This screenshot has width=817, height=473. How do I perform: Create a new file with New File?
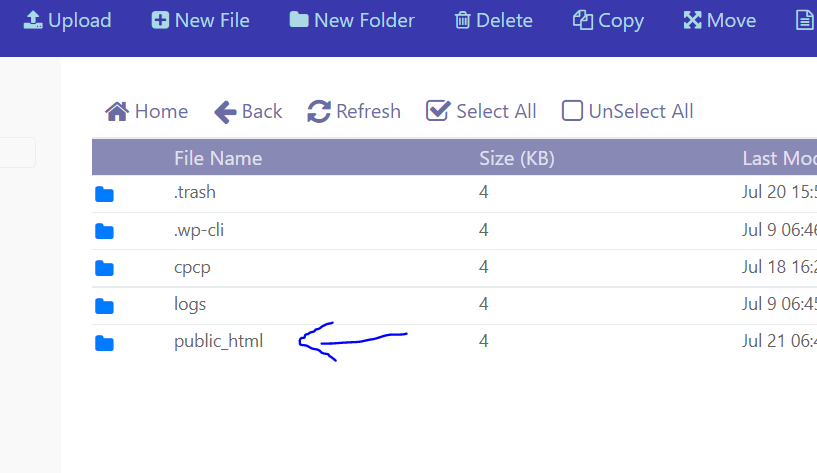point(201,20)
